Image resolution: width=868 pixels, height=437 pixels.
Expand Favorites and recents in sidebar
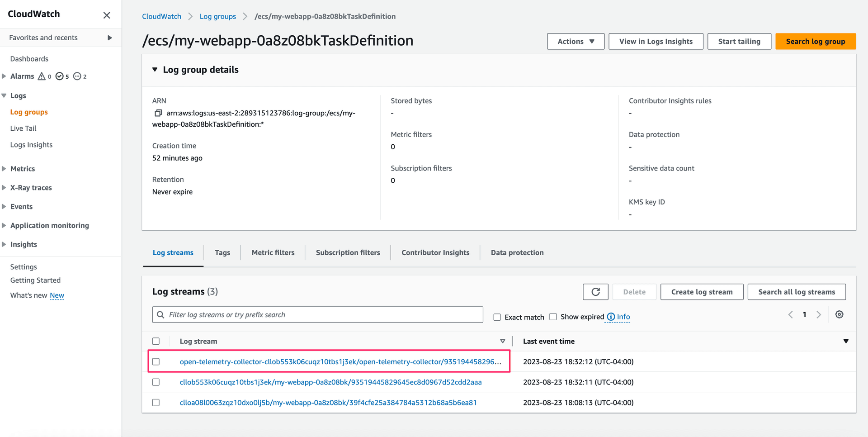109,38
